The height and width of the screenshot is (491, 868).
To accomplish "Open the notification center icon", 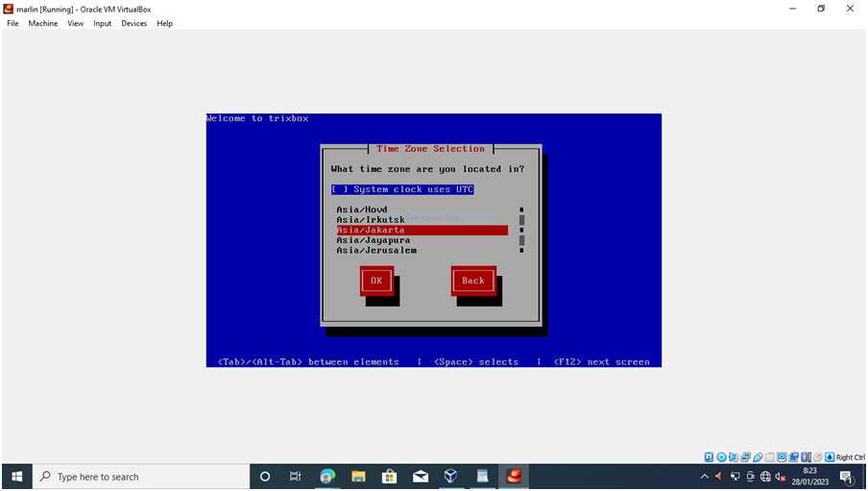I will click(x=847, y=477).
